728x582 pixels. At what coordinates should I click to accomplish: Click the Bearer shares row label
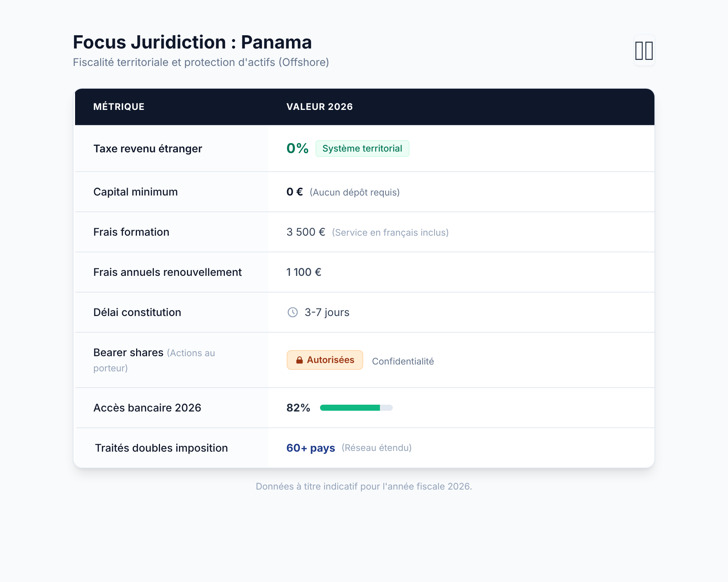point(128,352)
